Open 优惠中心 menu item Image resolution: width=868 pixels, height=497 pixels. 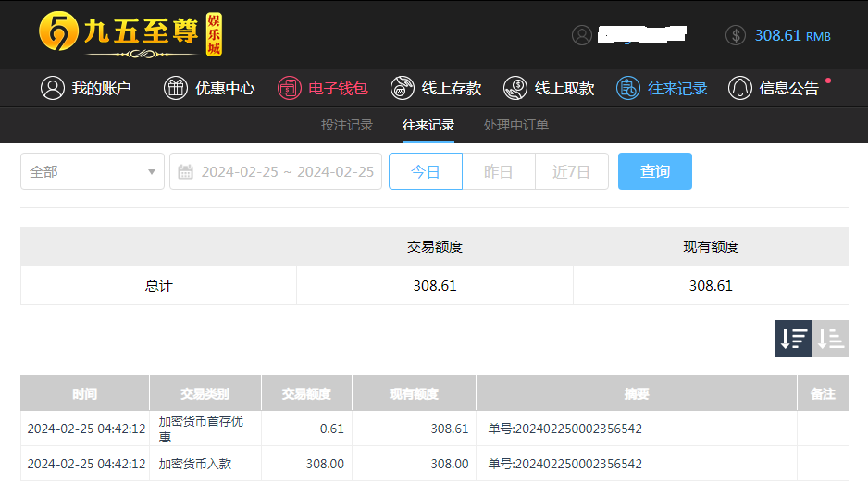pyautogui.click(x=209, y=88)
